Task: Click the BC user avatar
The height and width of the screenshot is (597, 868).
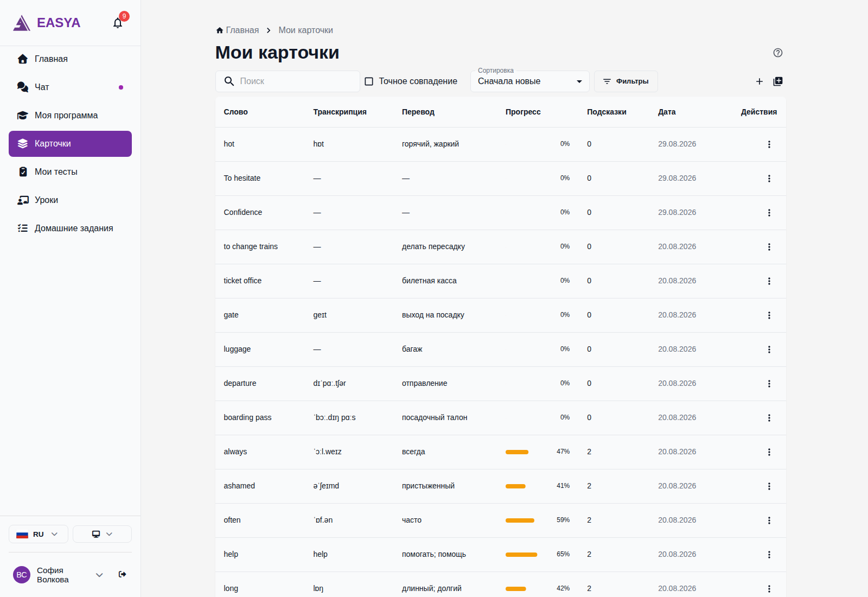Action: (x=22, y=575)
